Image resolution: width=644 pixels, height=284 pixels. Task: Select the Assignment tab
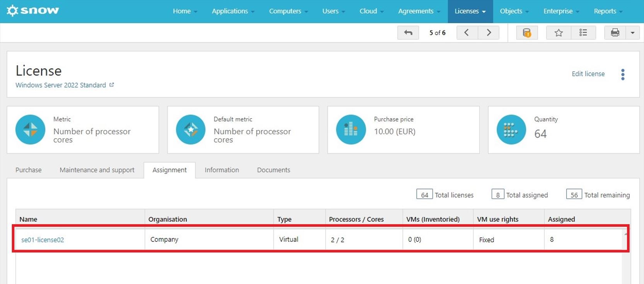(x=169, y=170)
